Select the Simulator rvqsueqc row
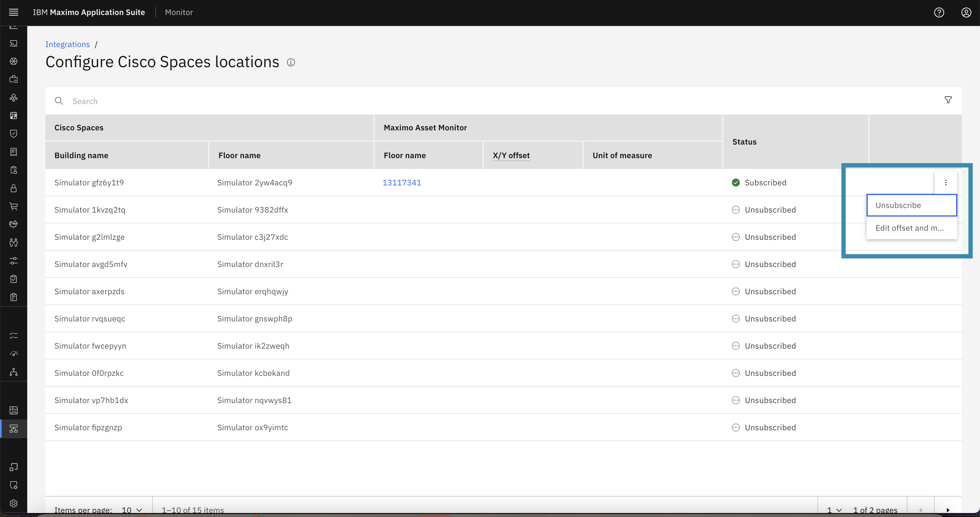 (503, 319)
